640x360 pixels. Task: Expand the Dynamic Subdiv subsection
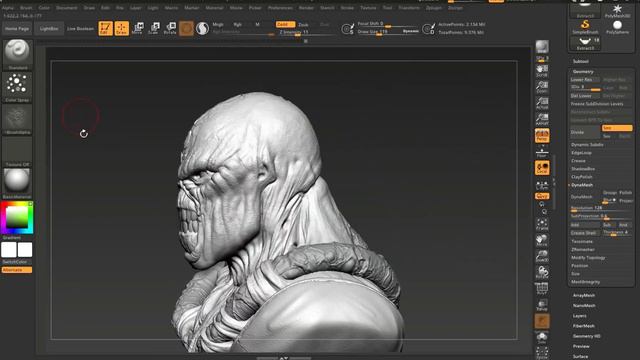coord(587,144)
